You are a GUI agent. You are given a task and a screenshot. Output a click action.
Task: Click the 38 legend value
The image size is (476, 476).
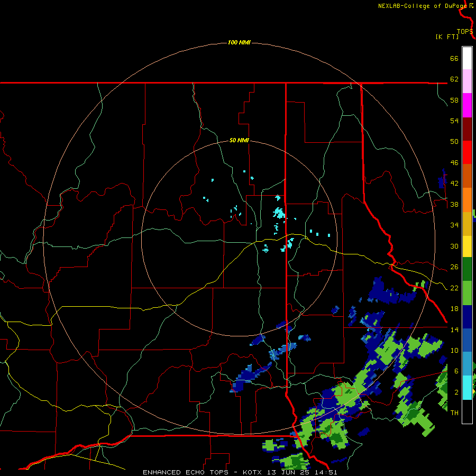454,204
